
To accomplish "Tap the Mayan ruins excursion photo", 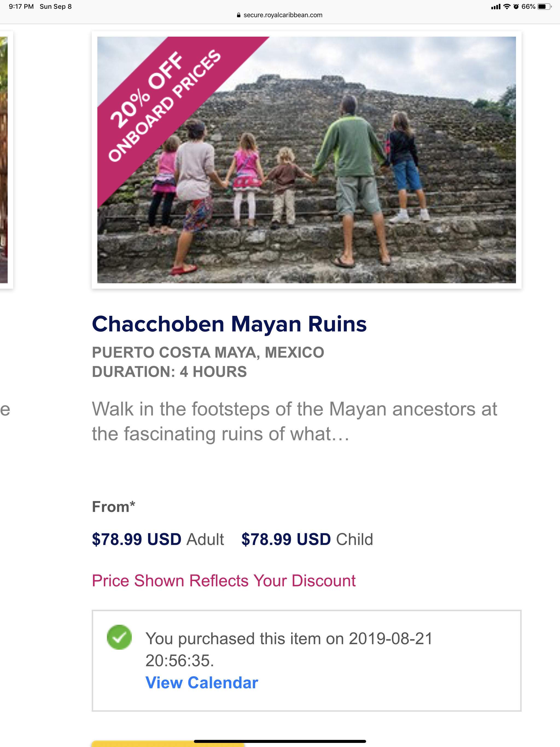I will (x=306, y=160).
